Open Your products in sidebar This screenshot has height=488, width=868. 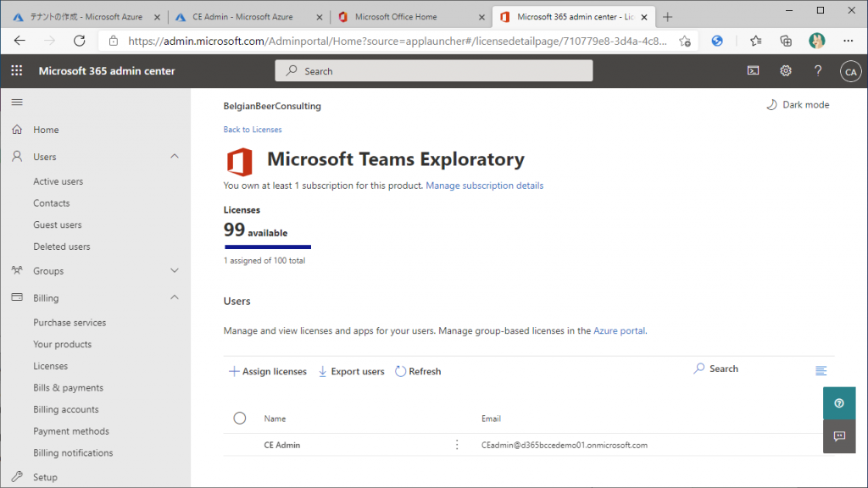pos(63,344)
